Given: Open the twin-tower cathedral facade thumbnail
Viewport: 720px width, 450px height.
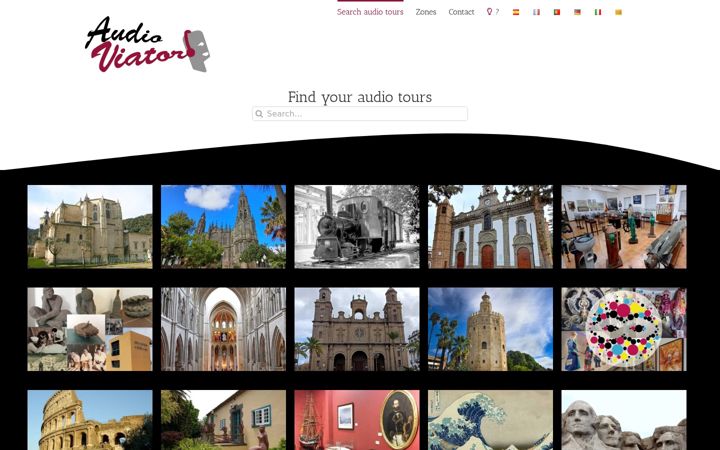Looking at the screenshot, I should point(357,329).
